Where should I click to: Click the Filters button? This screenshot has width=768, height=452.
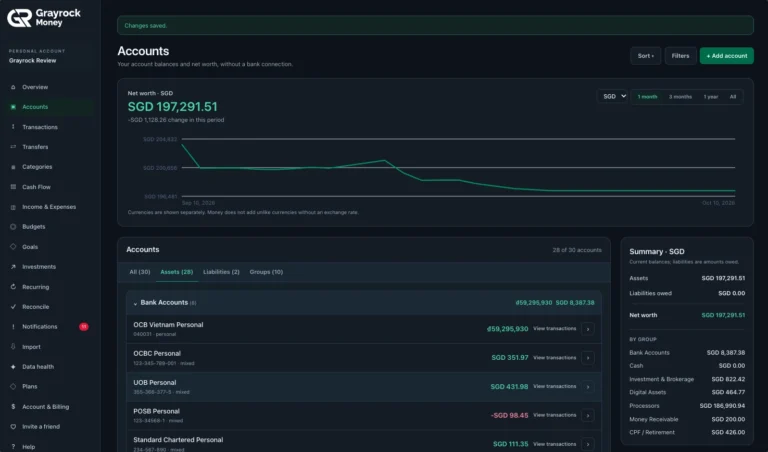tap(680, 56)
